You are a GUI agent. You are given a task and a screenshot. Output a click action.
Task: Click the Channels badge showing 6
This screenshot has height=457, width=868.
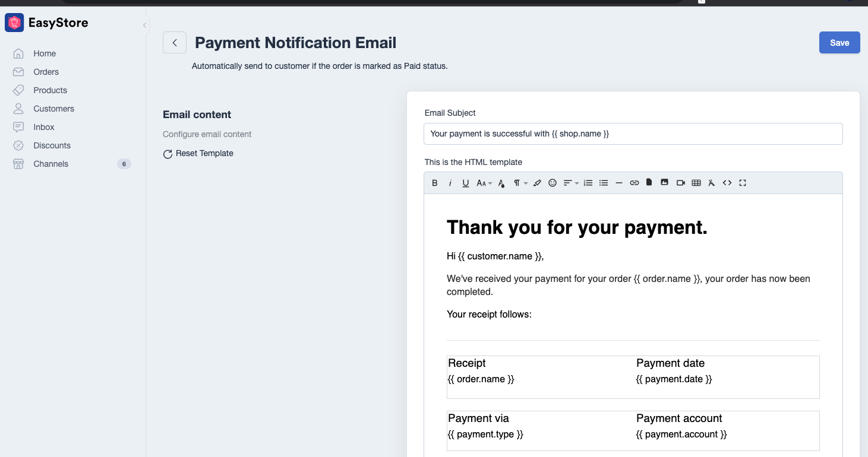click(124, 164)
